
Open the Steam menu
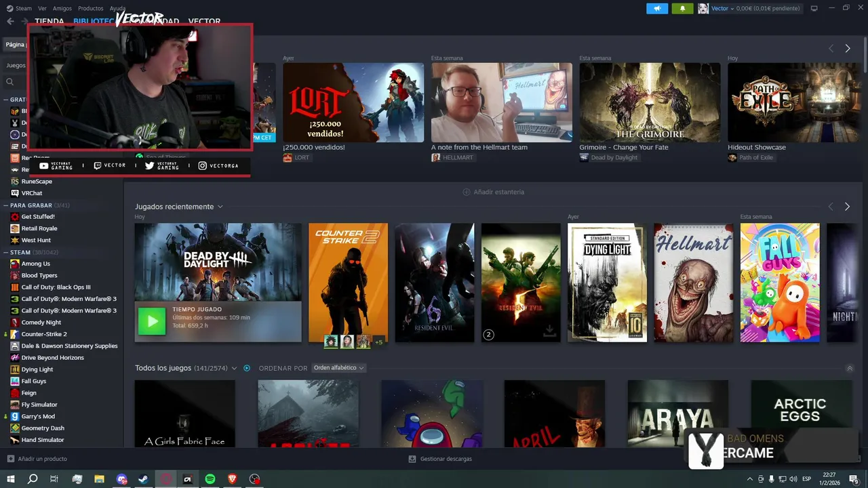pos(24,8)
